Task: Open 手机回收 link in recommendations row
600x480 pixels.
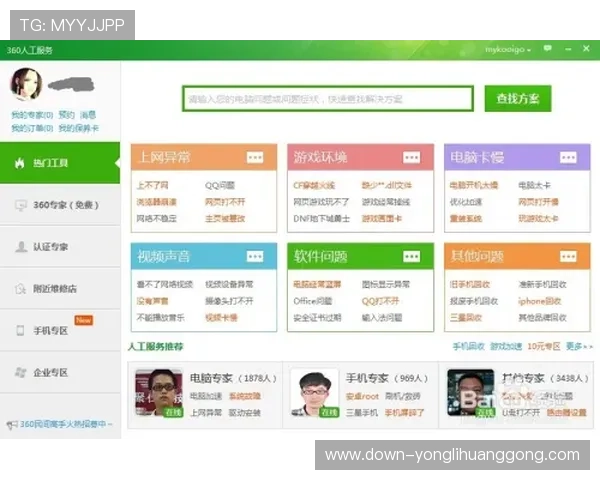Action: click(x=469, y=346)
